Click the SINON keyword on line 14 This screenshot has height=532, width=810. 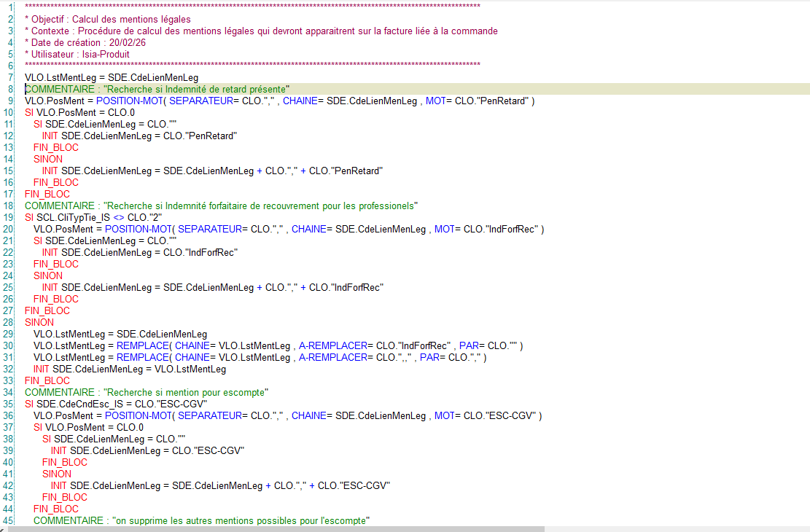(48, 159)
